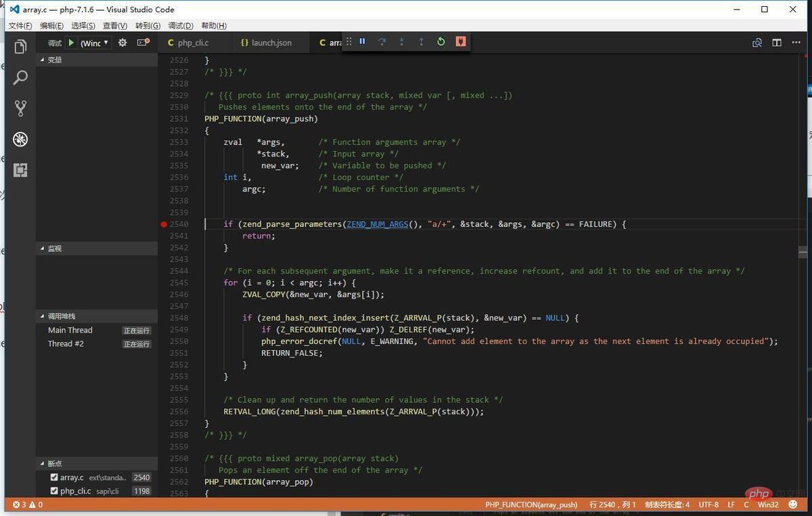812x516 pixels.
Task: Follow the ZEND_NUM_ARGS link in code
Action: pyautogui.click(x=378, y=224)
